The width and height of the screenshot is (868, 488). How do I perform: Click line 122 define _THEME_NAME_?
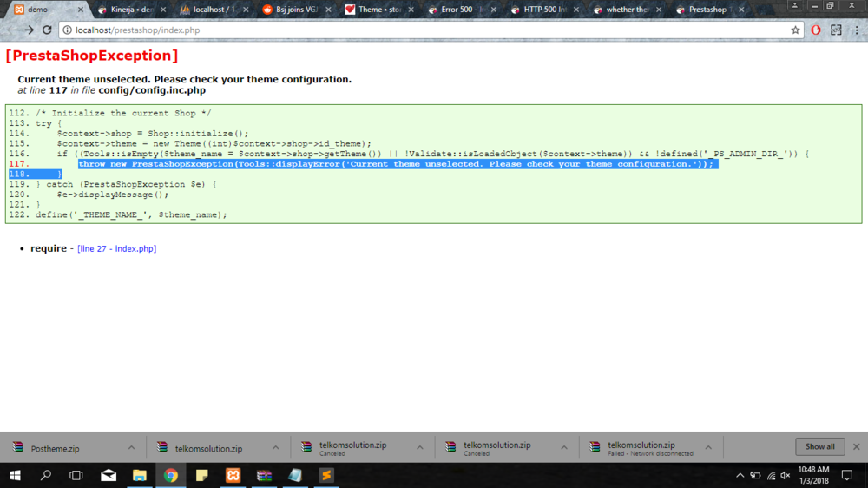[x=131, y=215]
